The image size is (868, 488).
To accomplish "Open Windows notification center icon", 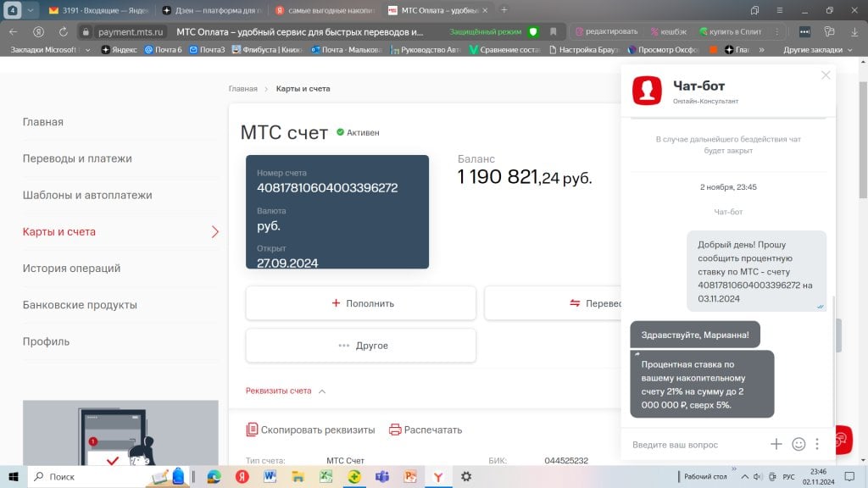I will point(849,476).
